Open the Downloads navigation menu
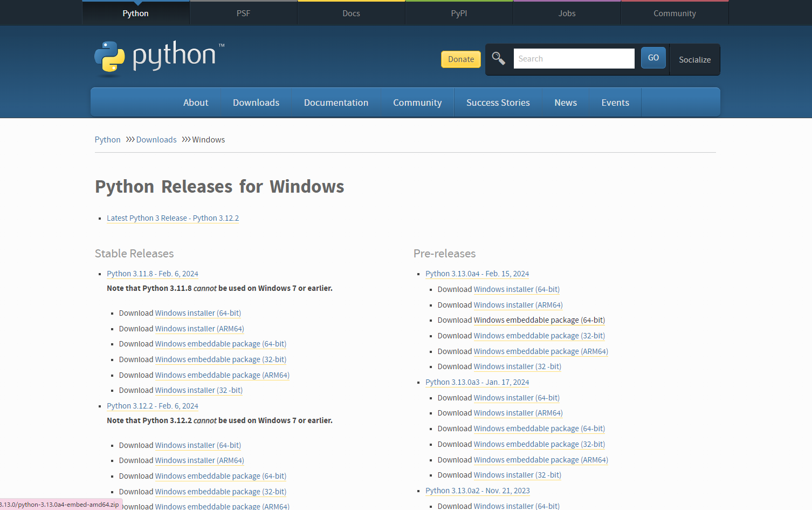 coord(256,103)
